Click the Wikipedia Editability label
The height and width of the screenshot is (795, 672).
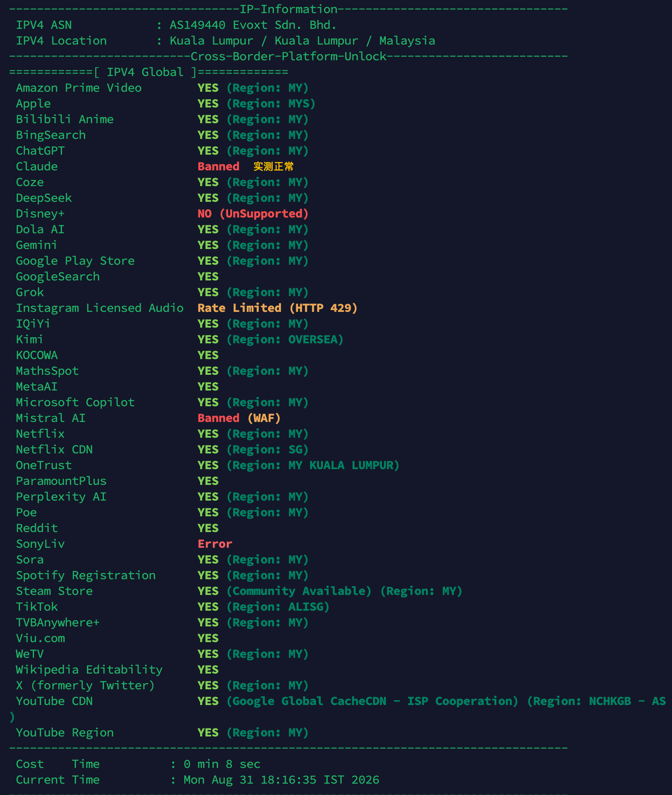click(x=89, y=670)
